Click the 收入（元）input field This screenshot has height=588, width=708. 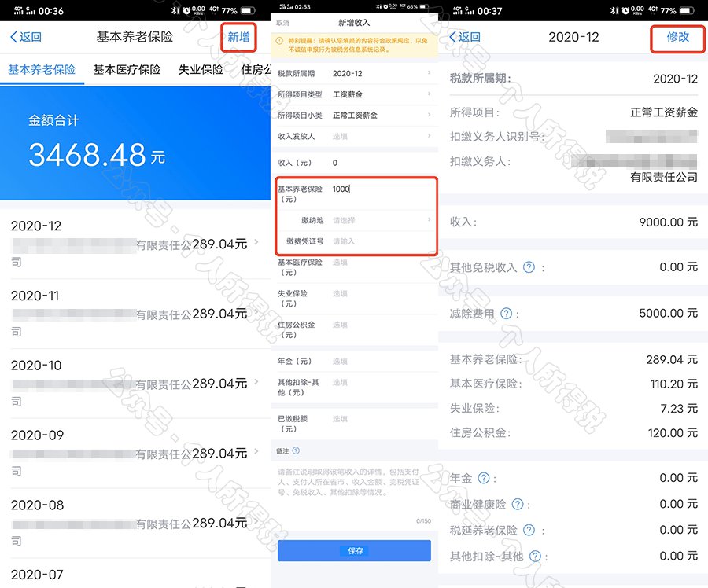tap(355, 163)
